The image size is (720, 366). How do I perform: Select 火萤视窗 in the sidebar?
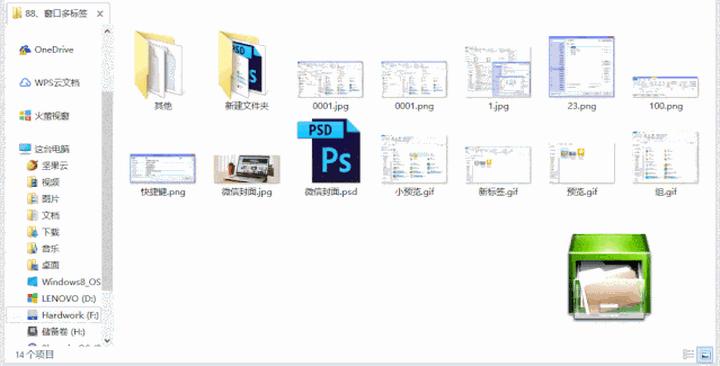pos(44,116)
